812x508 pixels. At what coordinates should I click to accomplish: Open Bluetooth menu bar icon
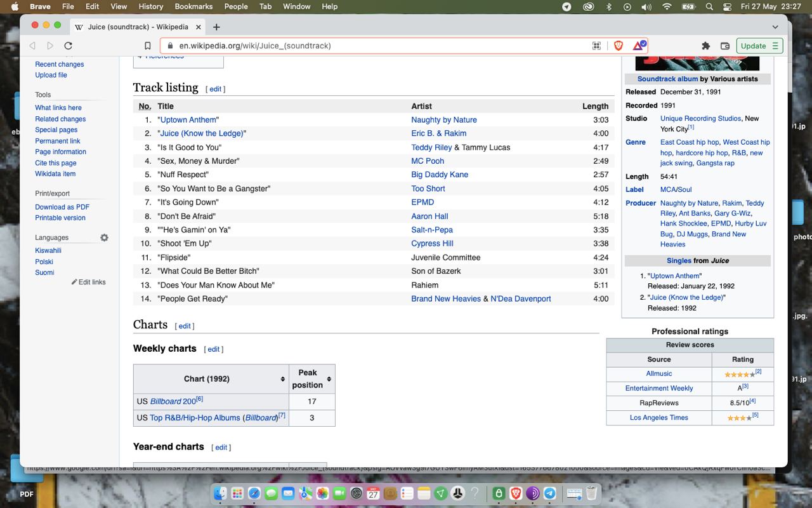point(609,6)
